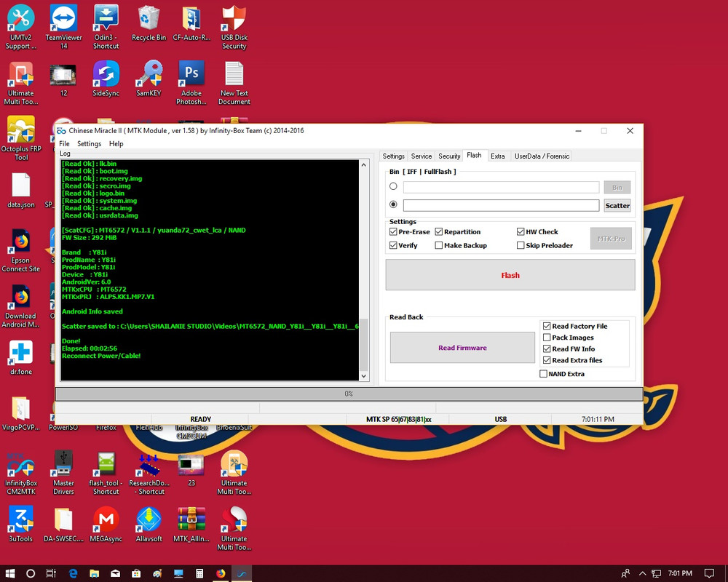Toggle Verify checkbox
Image resolution: width=728 pixels, height=582 pixels.
pyautogui.click(x=393, y=245)
